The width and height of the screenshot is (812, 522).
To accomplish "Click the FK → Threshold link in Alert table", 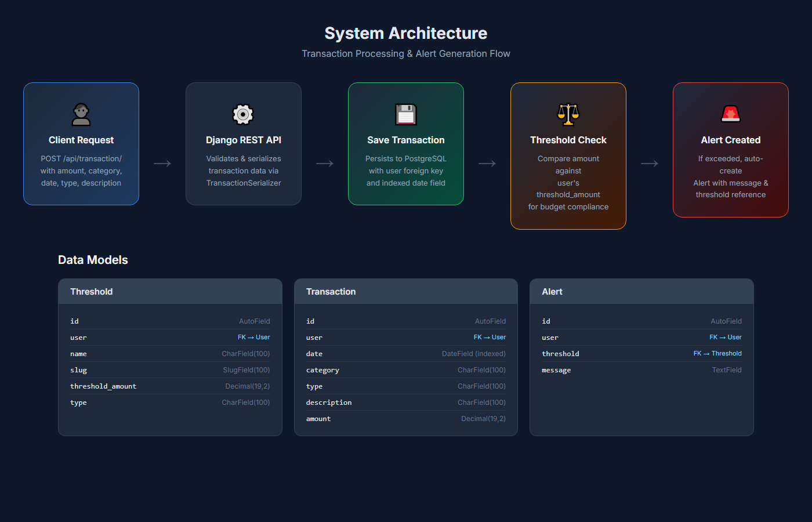I will tap(717, 353).
